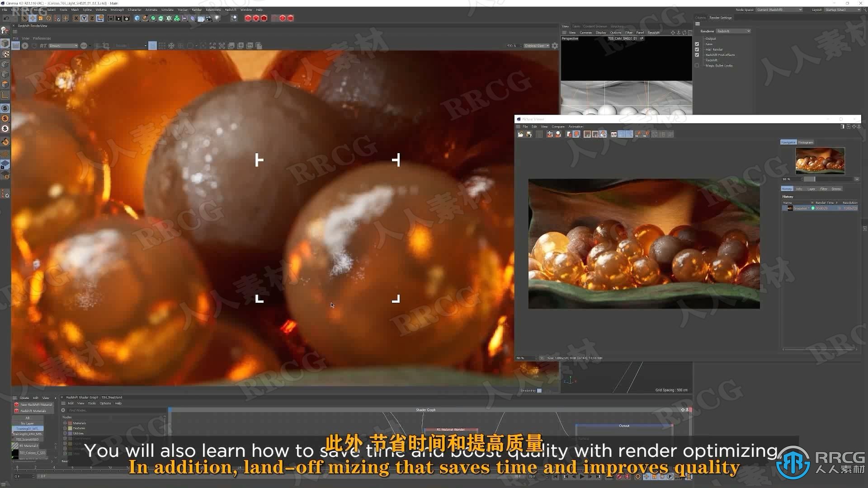
Task: Uncheck the Save checkbox
Action: pyautogui.click(x=697, y=44)
